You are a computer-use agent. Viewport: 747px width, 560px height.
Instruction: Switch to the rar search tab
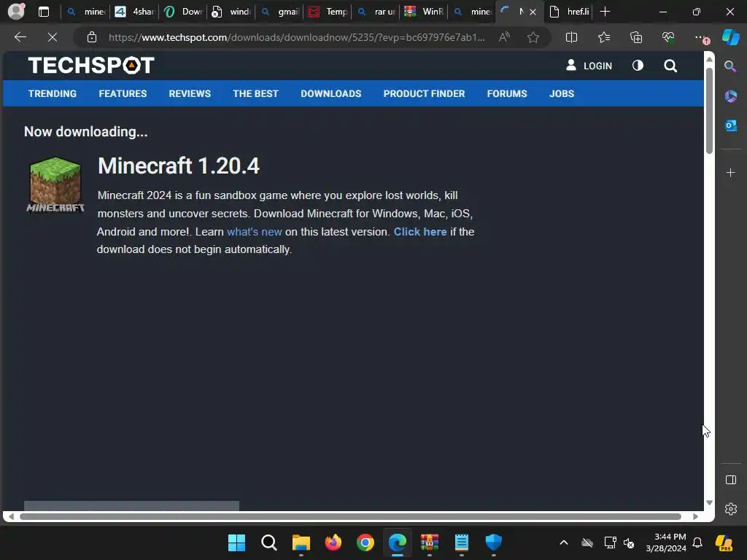tap(376, 12)
